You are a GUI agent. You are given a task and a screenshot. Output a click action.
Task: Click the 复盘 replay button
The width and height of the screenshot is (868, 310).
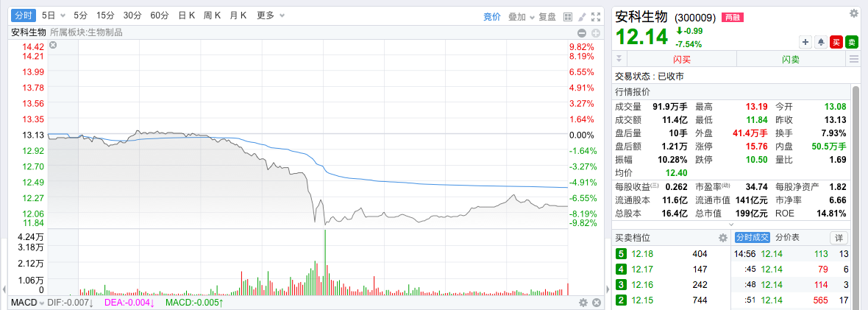(x=547, y=17)
